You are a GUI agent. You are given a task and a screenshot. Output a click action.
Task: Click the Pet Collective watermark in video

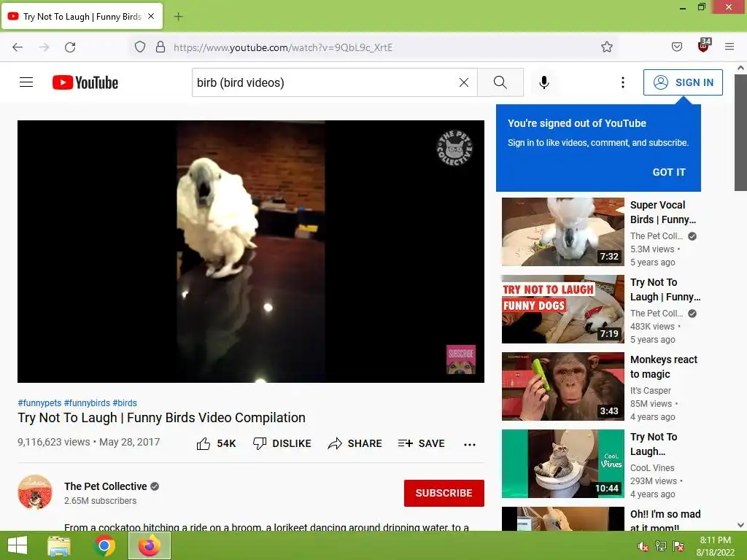point(455,147)
